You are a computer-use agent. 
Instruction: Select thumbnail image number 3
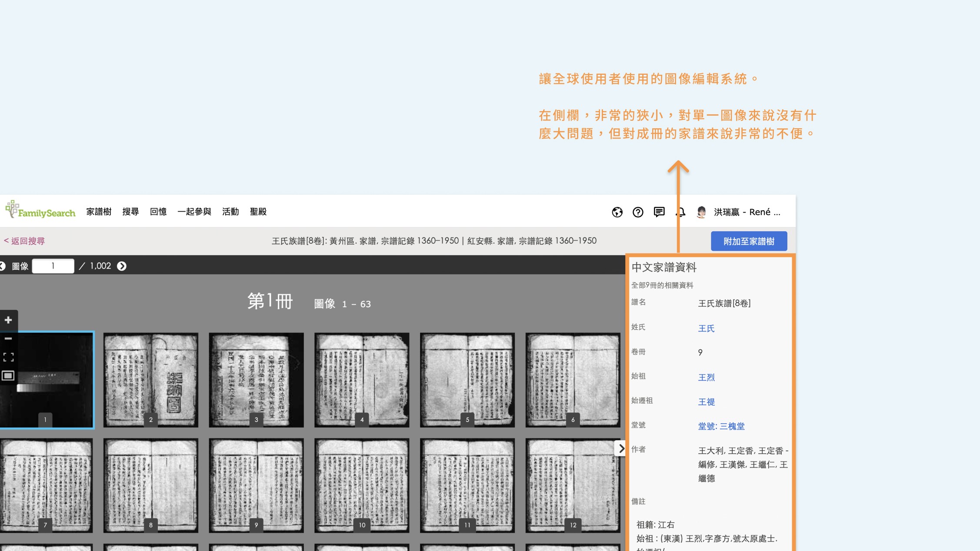click(256, 379)
